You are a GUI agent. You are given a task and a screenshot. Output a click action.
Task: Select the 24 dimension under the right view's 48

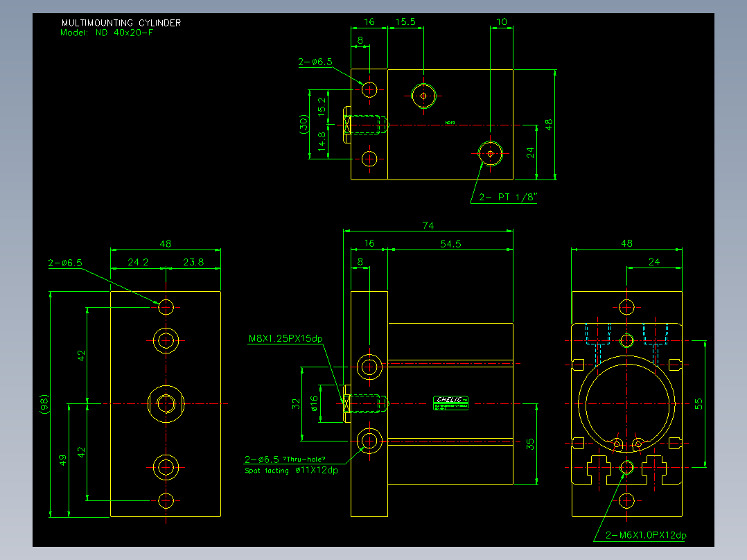point(654,262)
